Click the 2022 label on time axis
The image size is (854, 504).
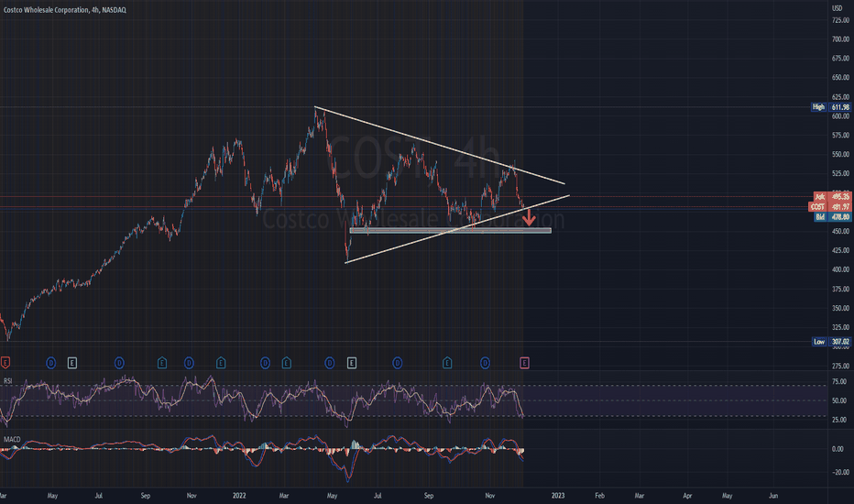point(239,496)
